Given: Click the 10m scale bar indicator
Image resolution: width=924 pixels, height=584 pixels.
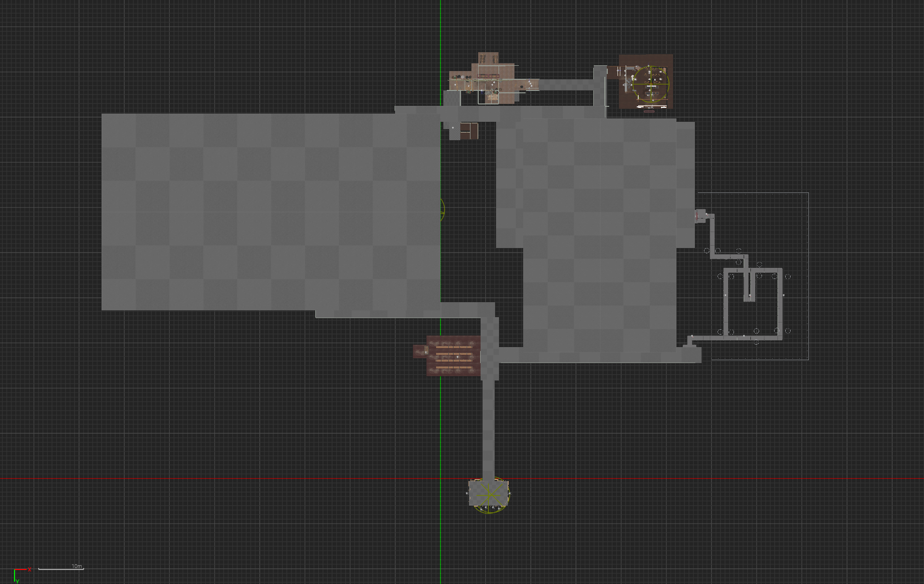Looking at the screenshot, I should tap(61, 569).
